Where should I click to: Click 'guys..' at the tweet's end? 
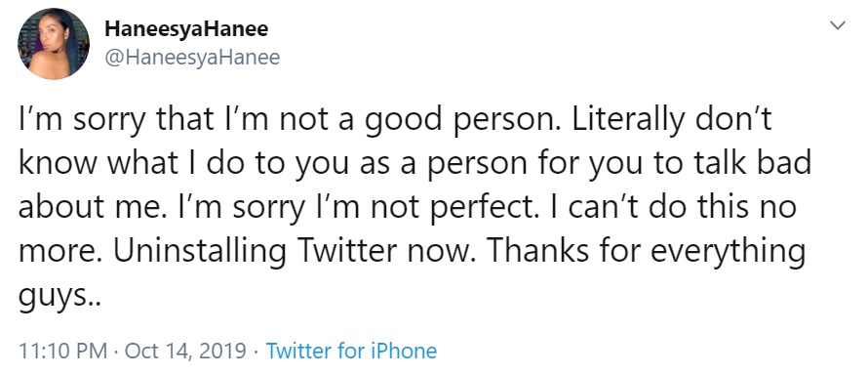[x=60, y=297]
